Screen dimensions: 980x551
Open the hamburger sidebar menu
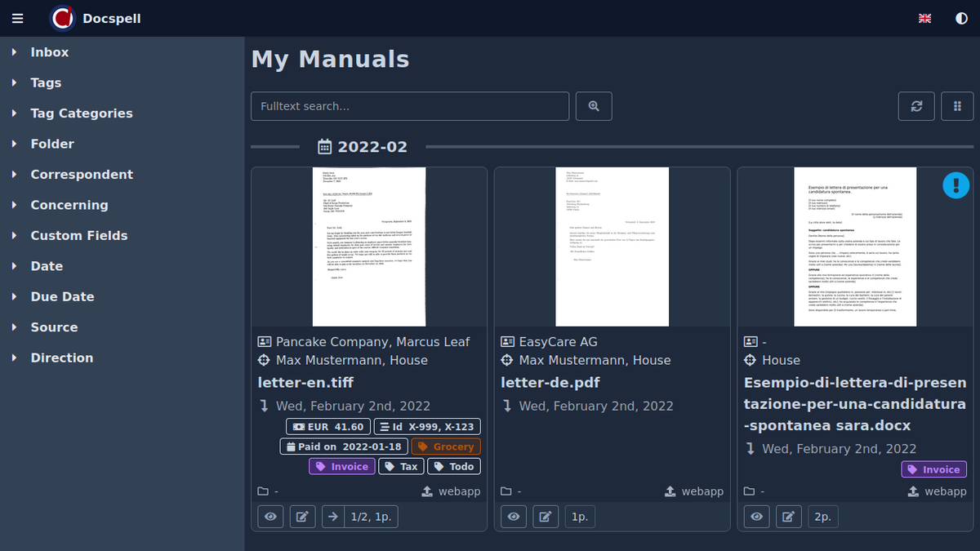tap(18, 18)
